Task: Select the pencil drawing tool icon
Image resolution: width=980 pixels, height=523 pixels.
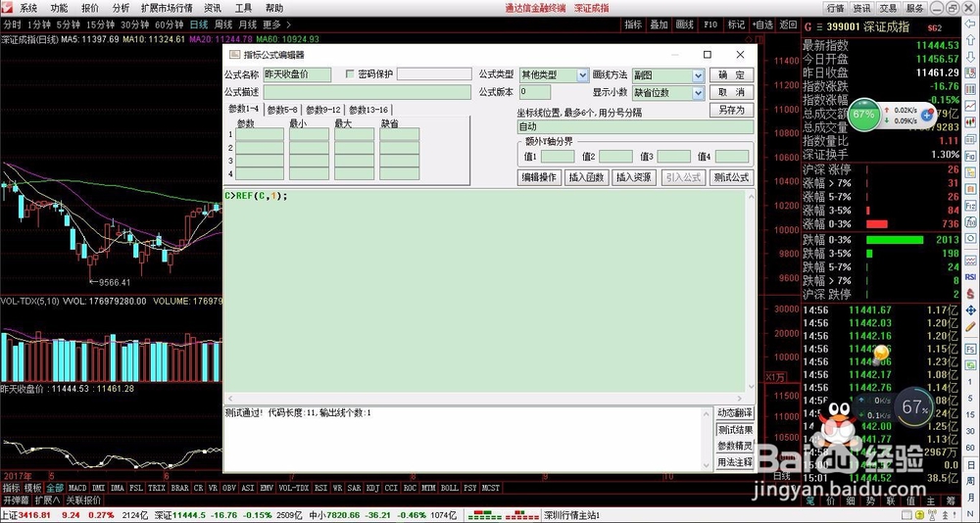Action: tap(970, 326)
